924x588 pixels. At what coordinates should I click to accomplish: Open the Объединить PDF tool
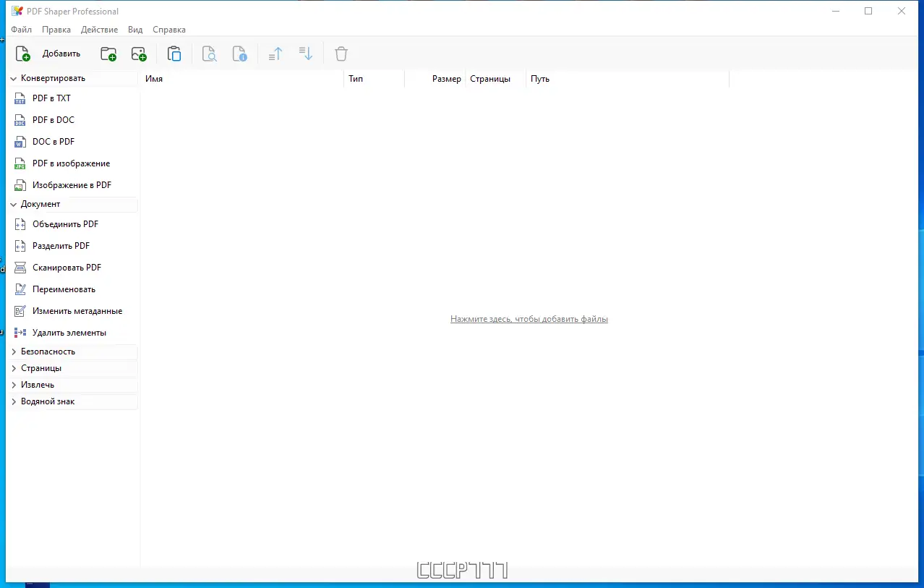click(65, 223)
